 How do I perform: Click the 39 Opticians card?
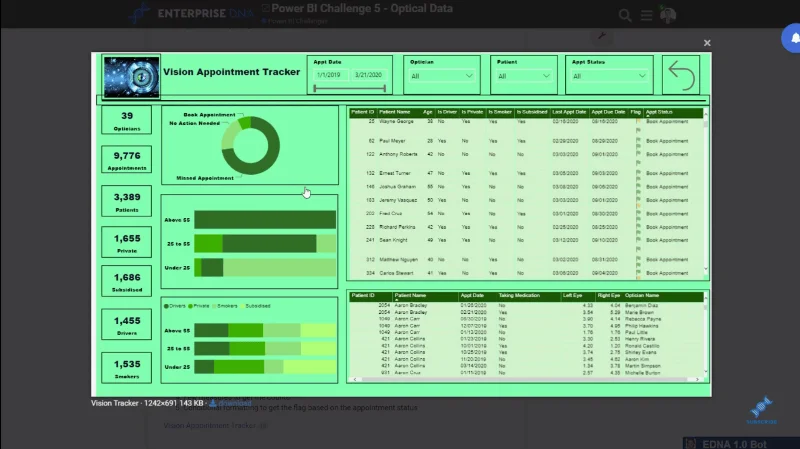127,120
